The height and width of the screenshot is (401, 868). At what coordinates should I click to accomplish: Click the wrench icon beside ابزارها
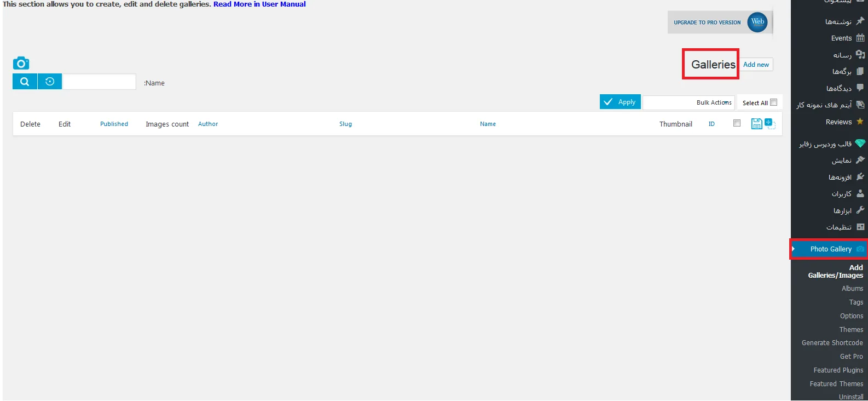coord(860,210)
